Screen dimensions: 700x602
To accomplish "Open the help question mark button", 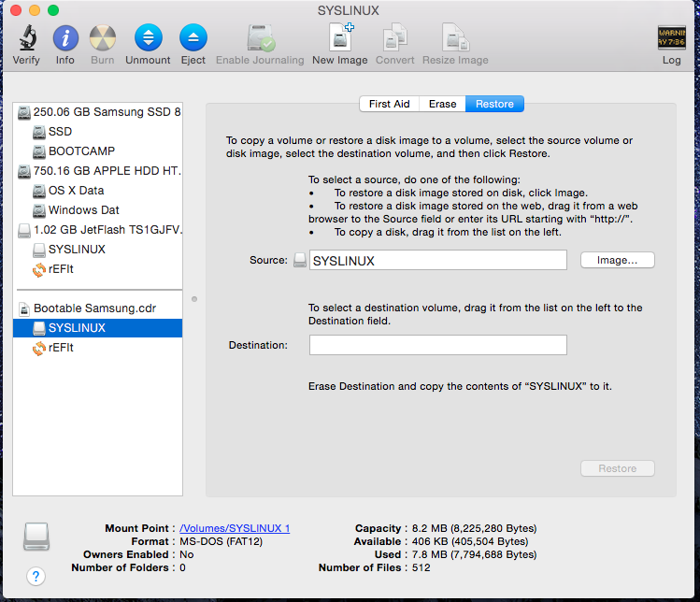I will (x=36, y=576).
